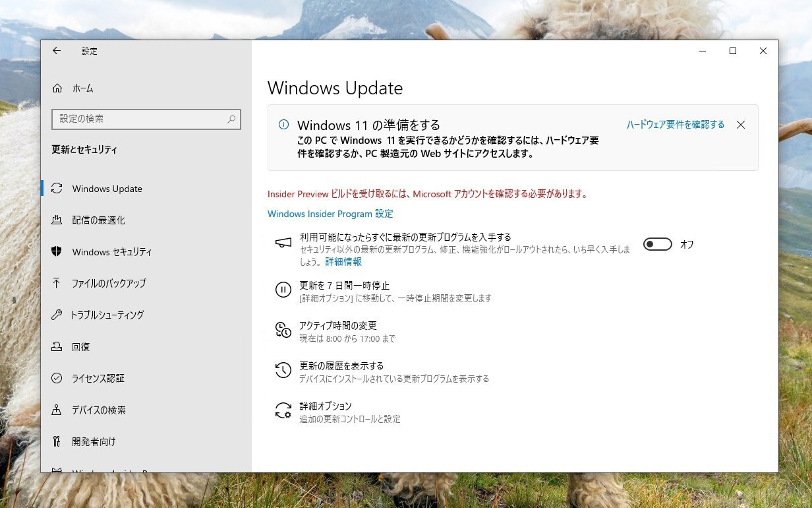Click the Insider Preview red warning text
Viewport: 812px width, 508px height.
(427, 194)
